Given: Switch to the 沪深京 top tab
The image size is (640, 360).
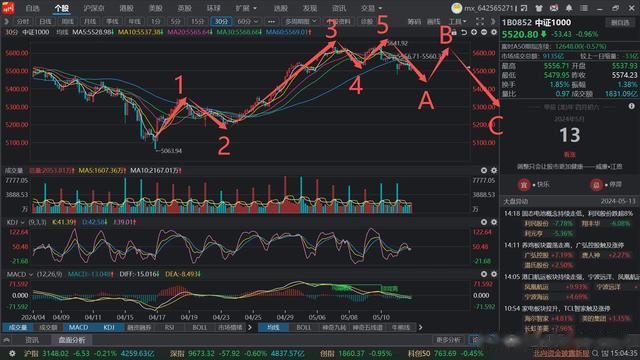Looking at the screenshot, I should click(x=93, y=8).
